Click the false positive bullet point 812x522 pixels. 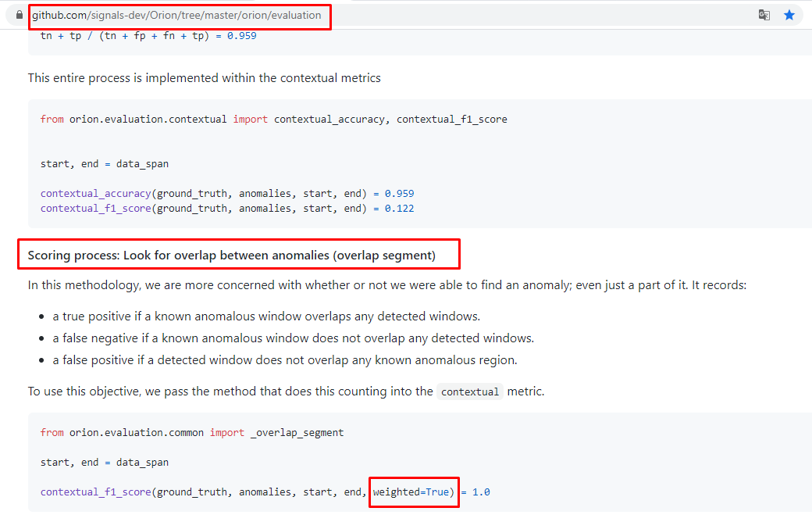click(x=285, y=359)
